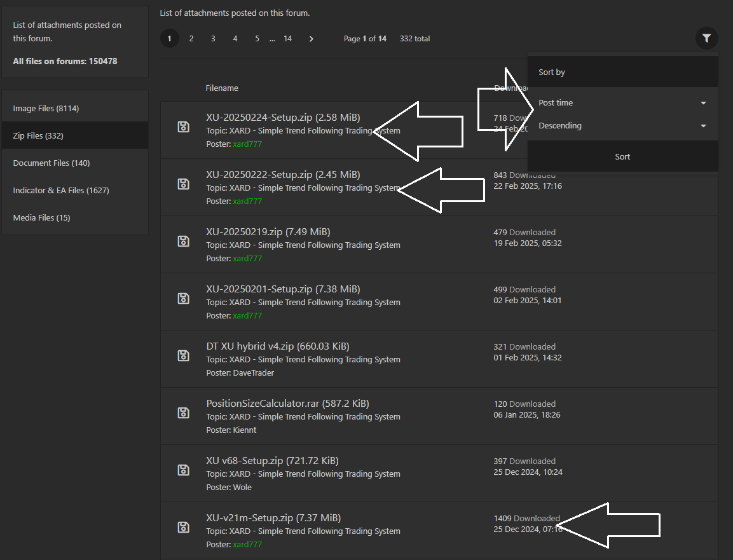Open Media Files category
This screenshot has height=560, width=733.
point(42,218)
